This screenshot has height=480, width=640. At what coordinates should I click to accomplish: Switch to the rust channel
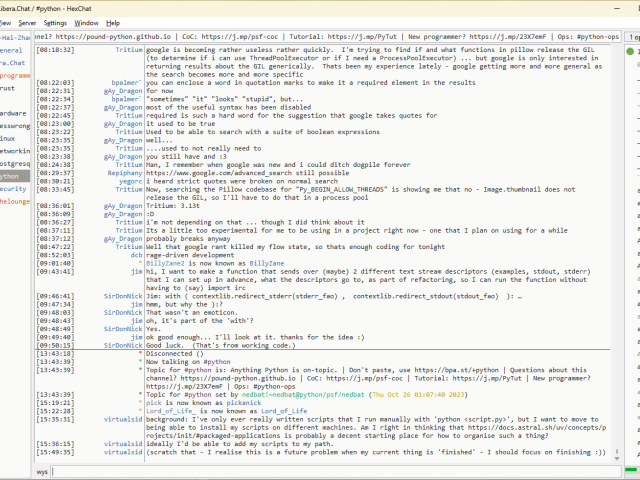[8, 88]
